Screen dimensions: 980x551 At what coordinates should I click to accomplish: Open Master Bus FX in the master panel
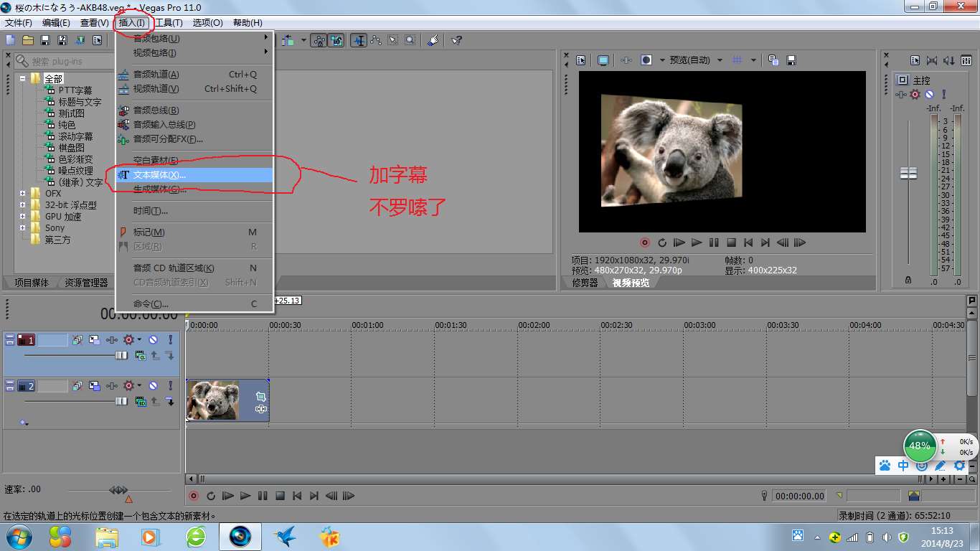(902, 94)
